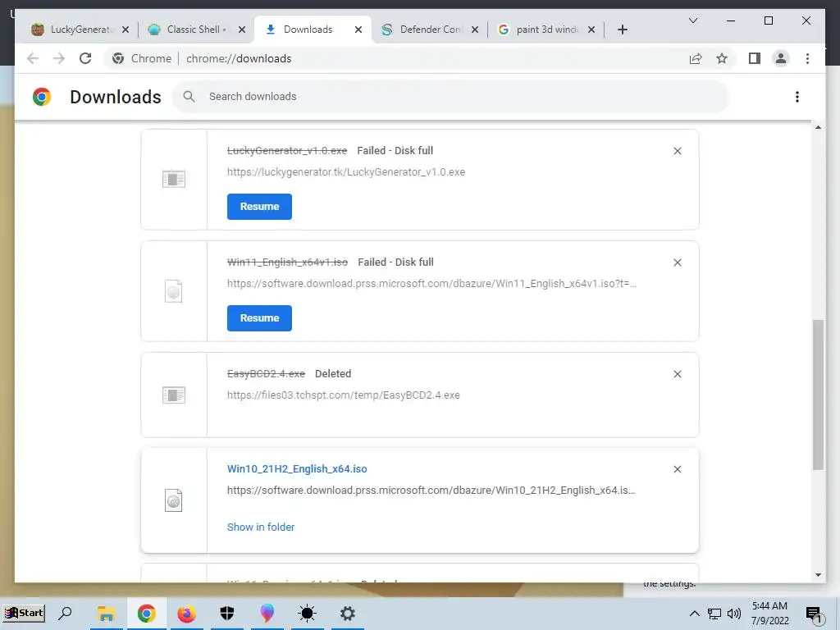This screenshot has width=840, height=630.
Task: Open File Explorer from the taskbar
Action: pyautogui.click(x=106, y=614)
